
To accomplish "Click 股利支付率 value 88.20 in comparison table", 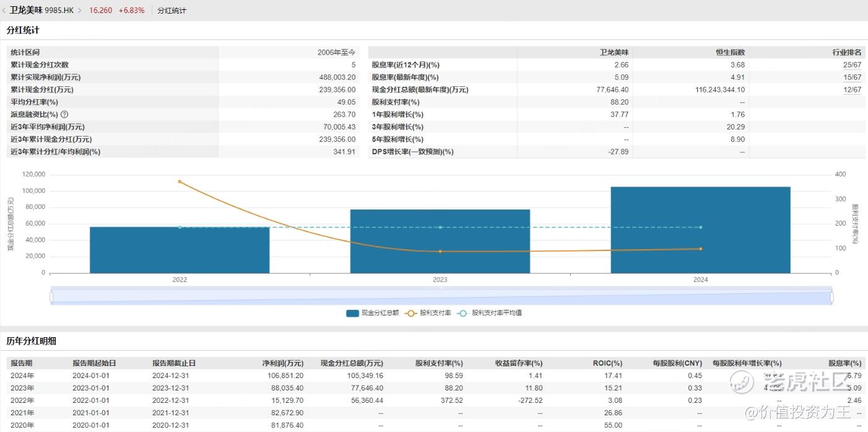I will point(620,102).
